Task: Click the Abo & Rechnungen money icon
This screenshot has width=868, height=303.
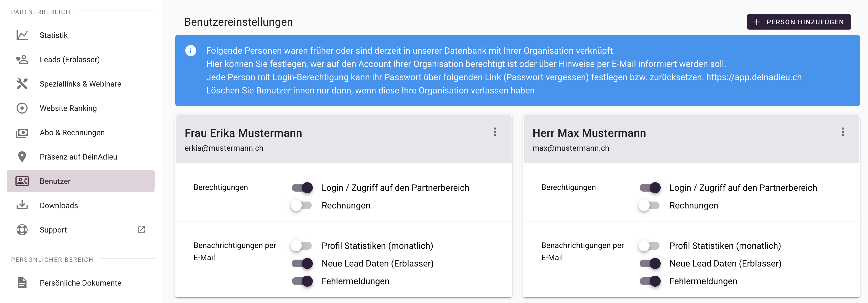Action: click(22, 133)
